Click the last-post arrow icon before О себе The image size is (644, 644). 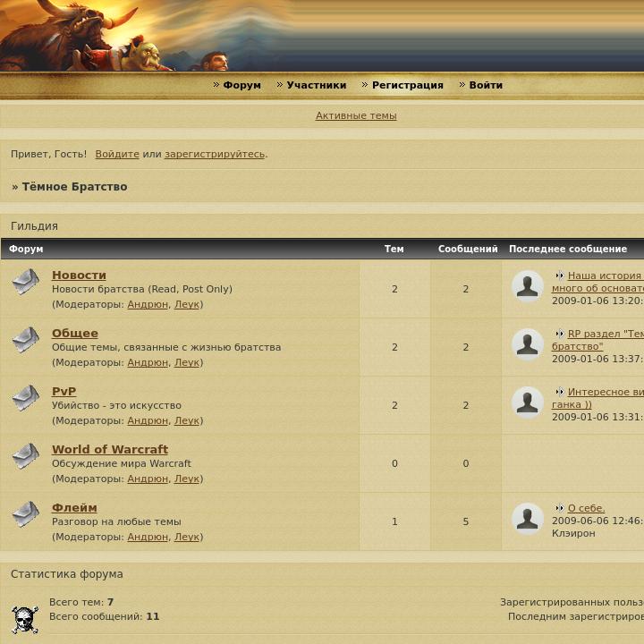coord(559,508)
